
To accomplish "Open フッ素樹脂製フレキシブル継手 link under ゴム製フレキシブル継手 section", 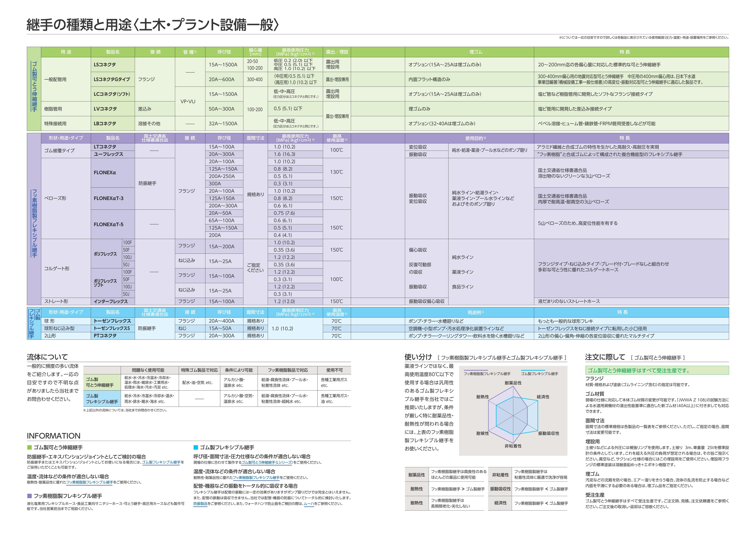I will [x=256, y=478].
